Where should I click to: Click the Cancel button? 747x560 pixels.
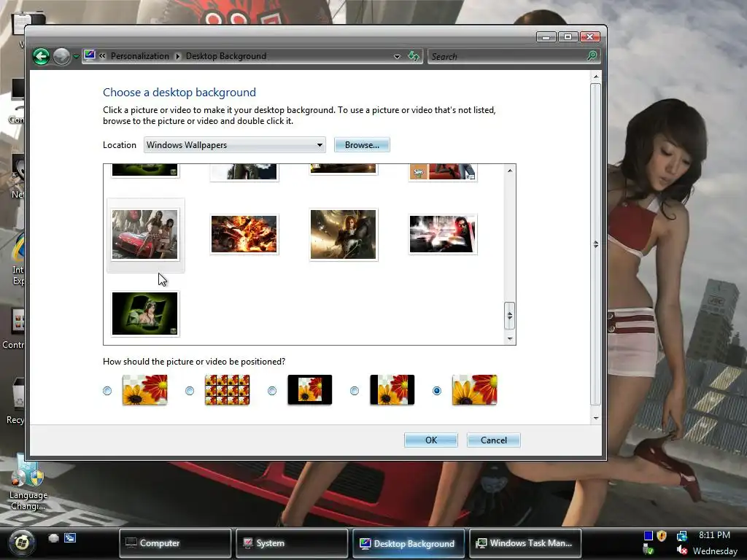tap(494, 440)
